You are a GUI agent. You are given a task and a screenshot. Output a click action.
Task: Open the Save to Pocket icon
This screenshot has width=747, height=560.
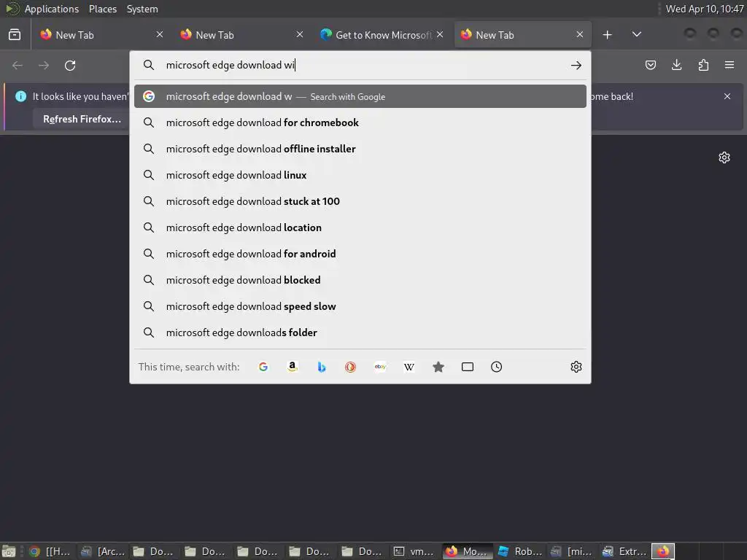click(x=650, y=65)
